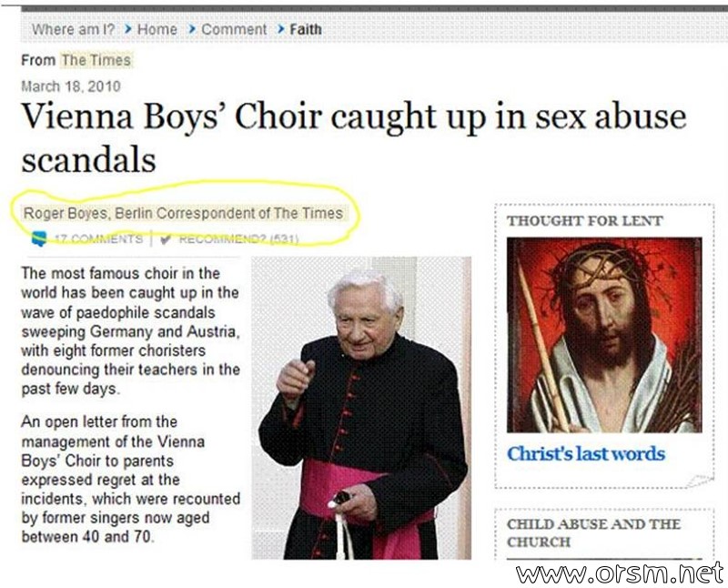Click the arrow before Home breadcrumb
The width and height of the screenshot is (728, 588).
[128, 29]
